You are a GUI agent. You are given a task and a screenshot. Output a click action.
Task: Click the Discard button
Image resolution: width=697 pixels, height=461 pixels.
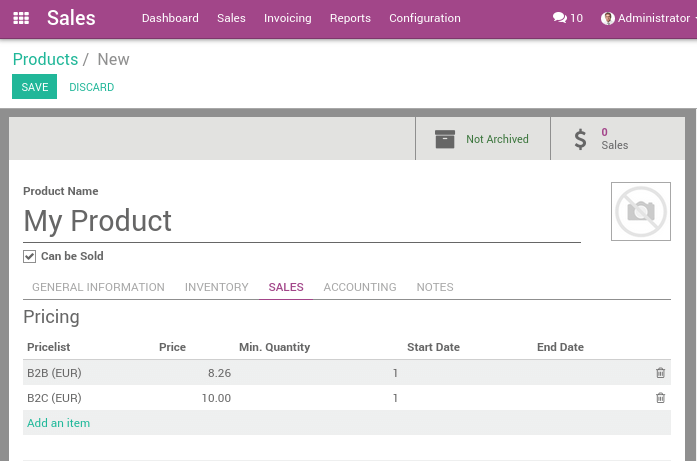click(x=91, y=87)
